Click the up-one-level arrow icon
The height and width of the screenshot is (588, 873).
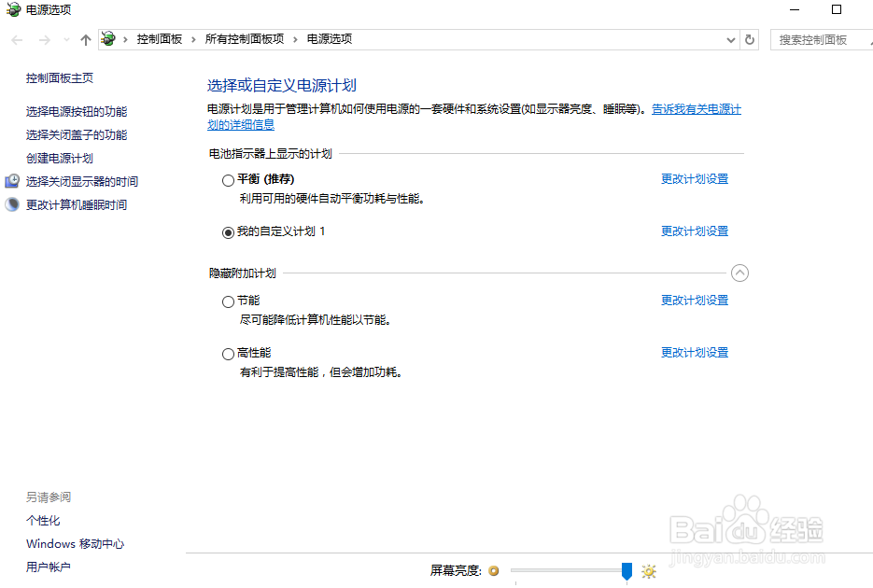[85, 39]
